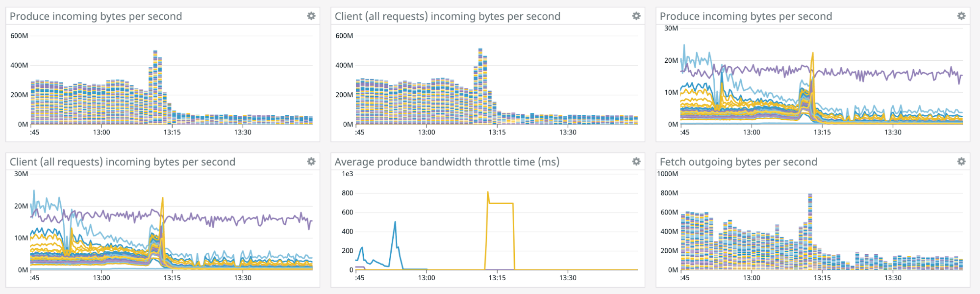Select title of Produce incoming bytes stacked-bar graph

pos(96,16)
